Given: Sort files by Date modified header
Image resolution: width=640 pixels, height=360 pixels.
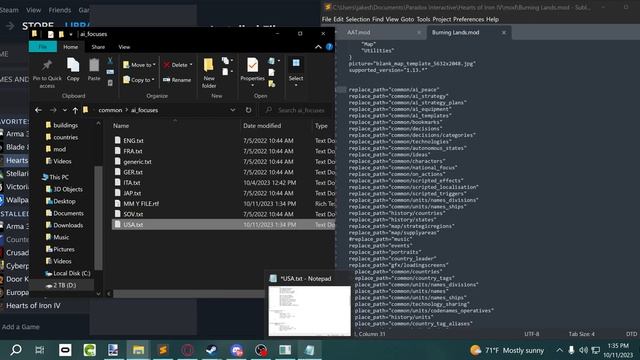Looking at the screenshot, I should click(x=262, y=126).
